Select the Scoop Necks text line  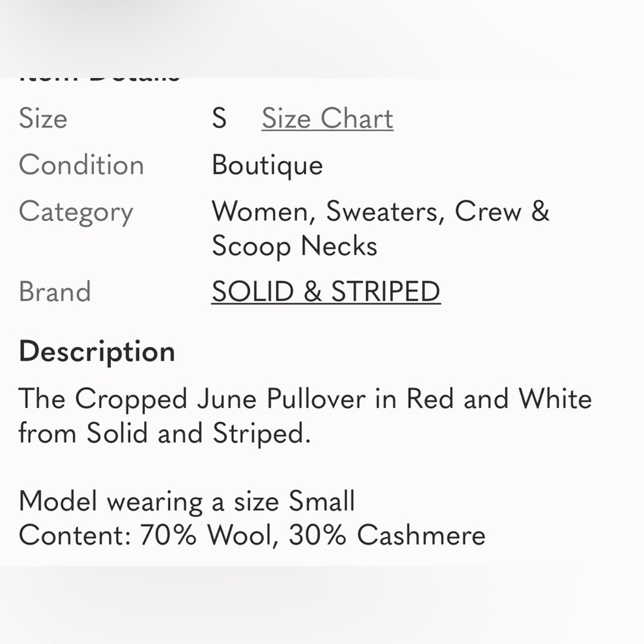click(x=295, y=245)
